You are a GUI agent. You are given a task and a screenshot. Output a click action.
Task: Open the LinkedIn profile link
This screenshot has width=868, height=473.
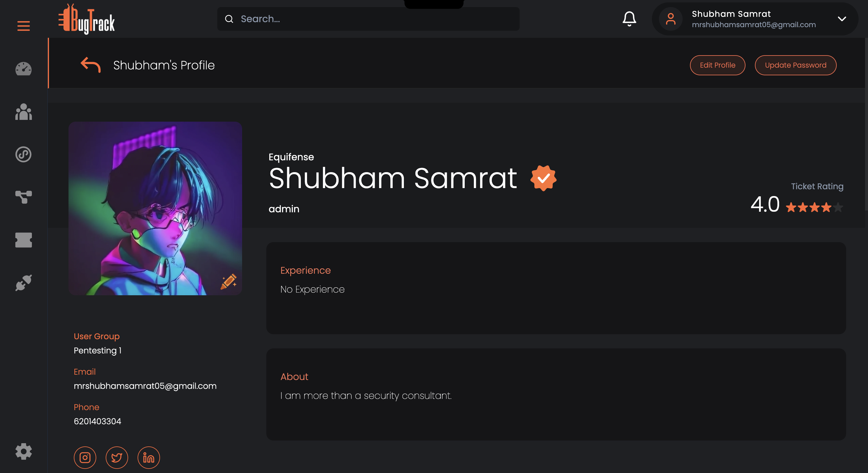[149, 458]
